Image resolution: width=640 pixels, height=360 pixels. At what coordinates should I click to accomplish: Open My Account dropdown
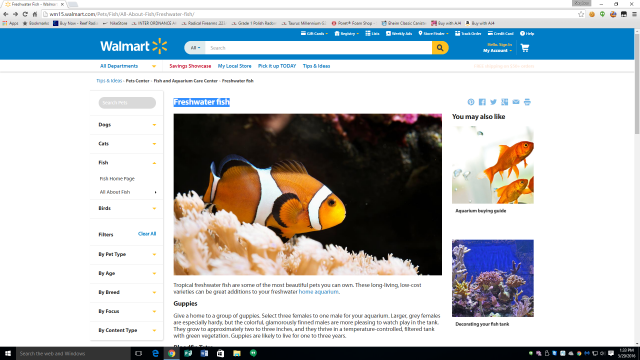(x=498, y=51)
